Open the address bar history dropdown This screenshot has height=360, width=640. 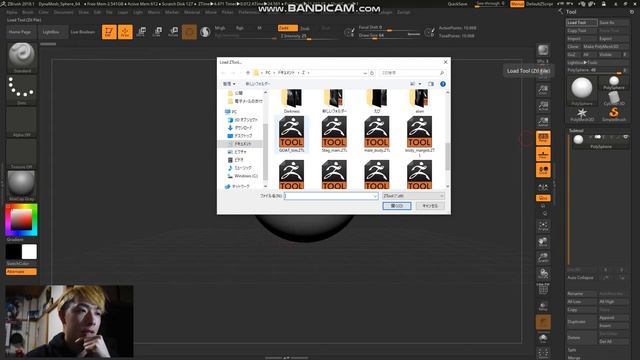365,73
